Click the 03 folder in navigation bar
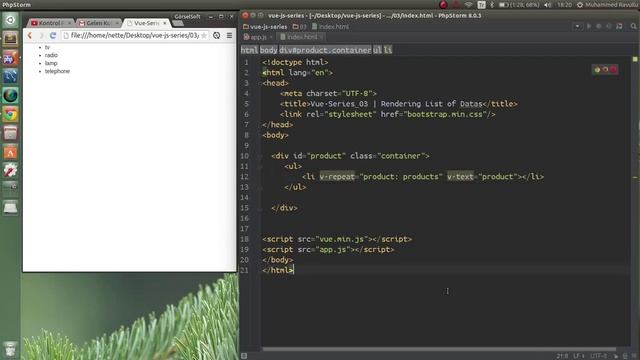 point(299,27)
